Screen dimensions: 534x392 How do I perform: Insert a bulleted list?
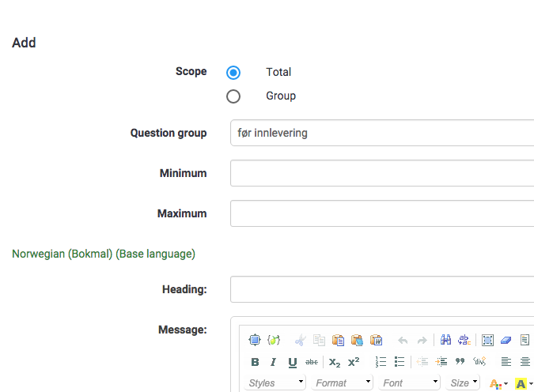(x=400, y=362)
